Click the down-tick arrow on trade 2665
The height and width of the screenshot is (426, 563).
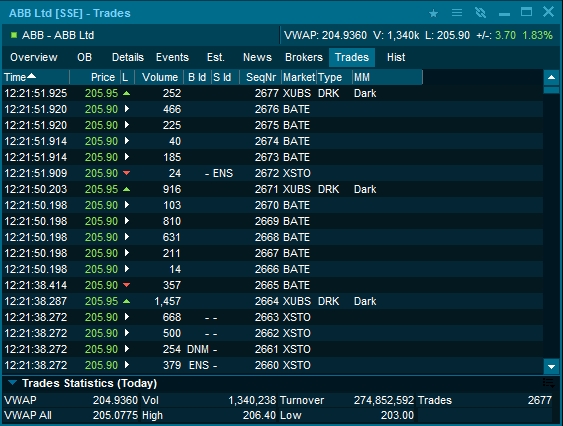coord(126,285)
